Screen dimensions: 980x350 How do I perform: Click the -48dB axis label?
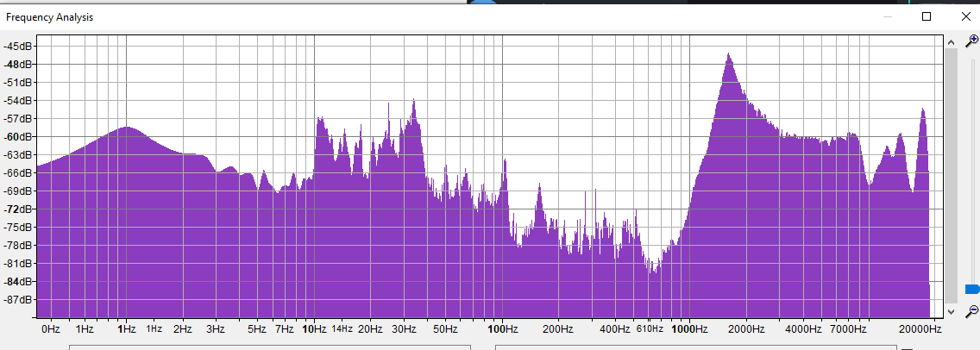pyautogui.click(x=19, y=65)
